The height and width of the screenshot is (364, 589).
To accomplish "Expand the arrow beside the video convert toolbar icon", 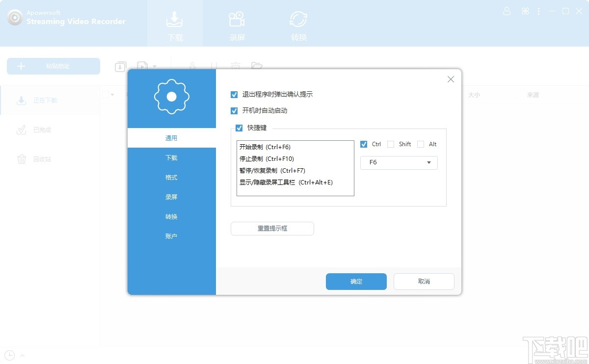I will 155,66.
